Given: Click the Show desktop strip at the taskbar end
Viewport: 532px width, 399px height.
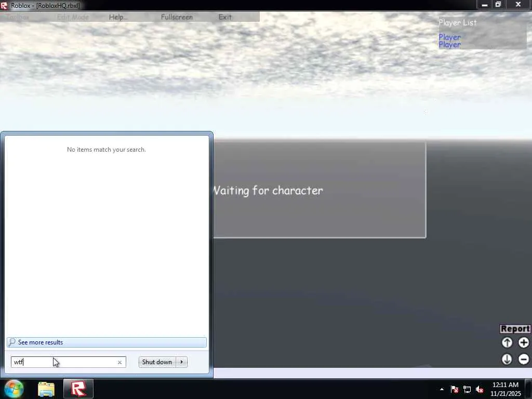Looking at the screenshot, I should [x=529, y=389].
